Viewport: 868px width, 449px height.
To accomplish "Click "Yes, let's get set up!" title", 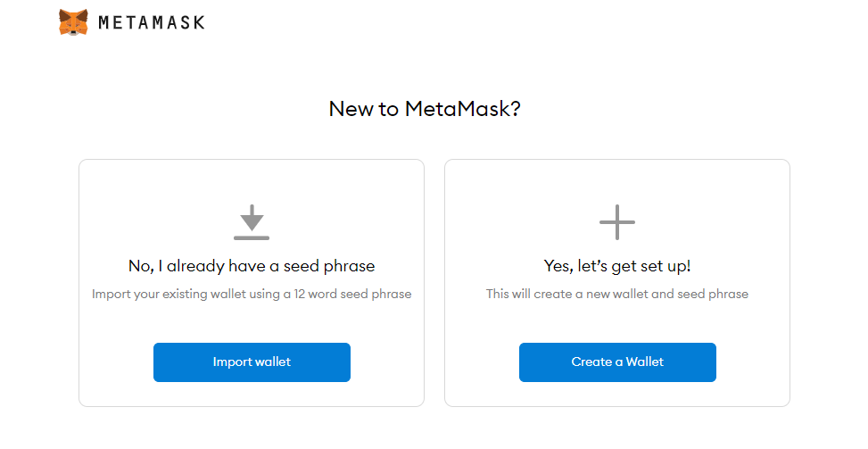I will pos(617,266).
